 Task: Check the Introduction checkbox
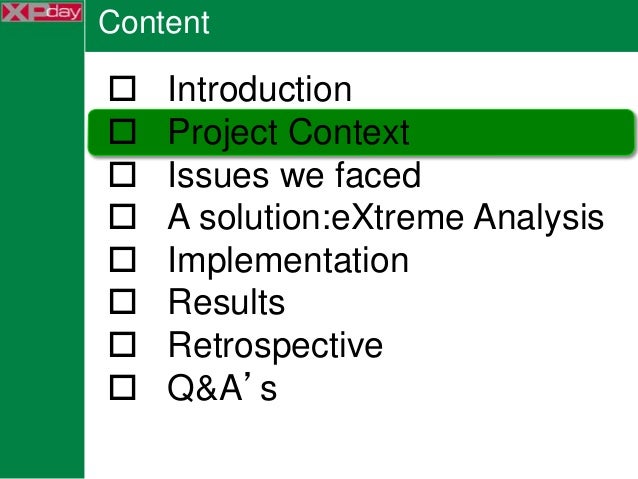[x=122, y=88]
